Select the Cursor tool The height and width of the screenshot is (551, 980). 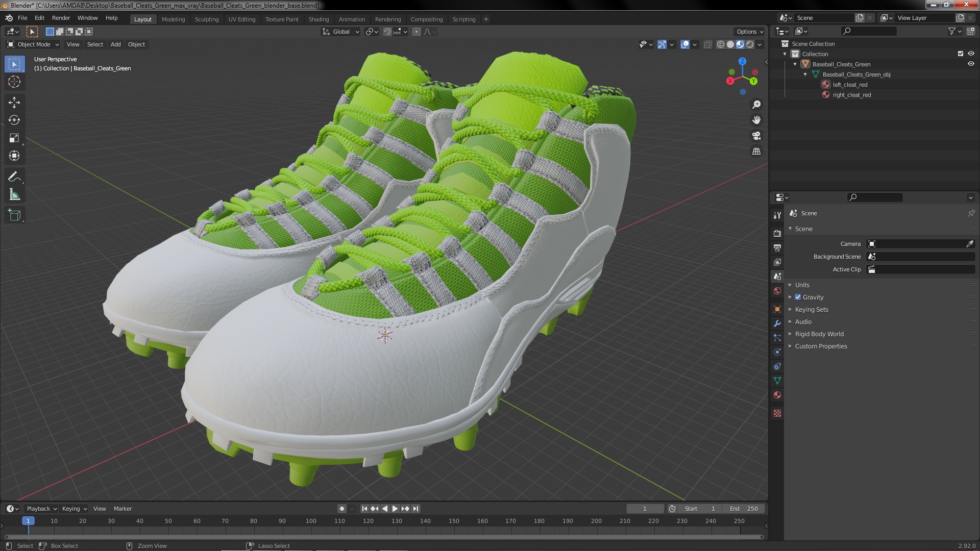[14, 82]
